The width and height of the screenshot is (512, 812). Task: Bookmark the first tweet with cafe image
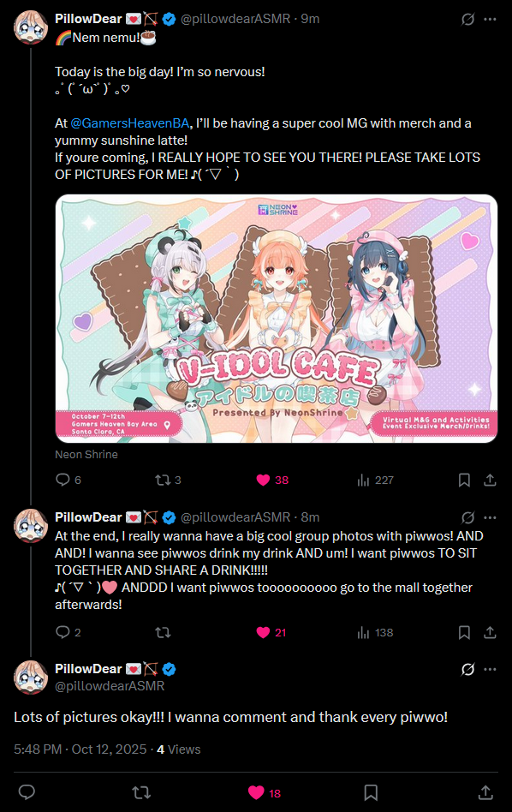pos(464,480)
